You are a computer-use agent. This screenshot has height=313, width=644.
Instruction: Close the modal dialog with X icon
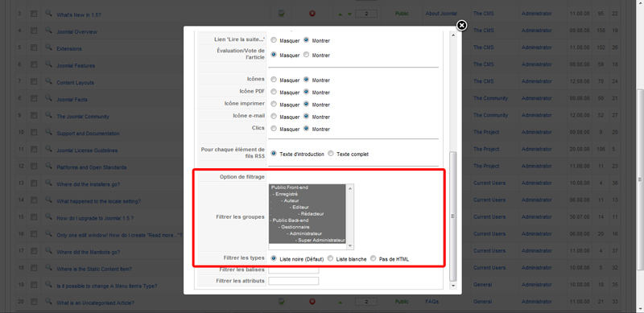[x=461, y=26]
